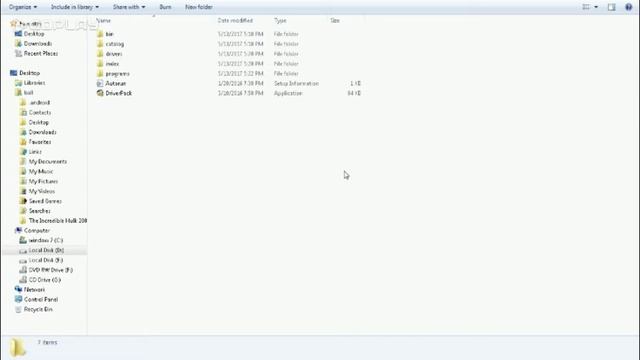
Task: Click the Autorun file size value
Action: point(355,83)
